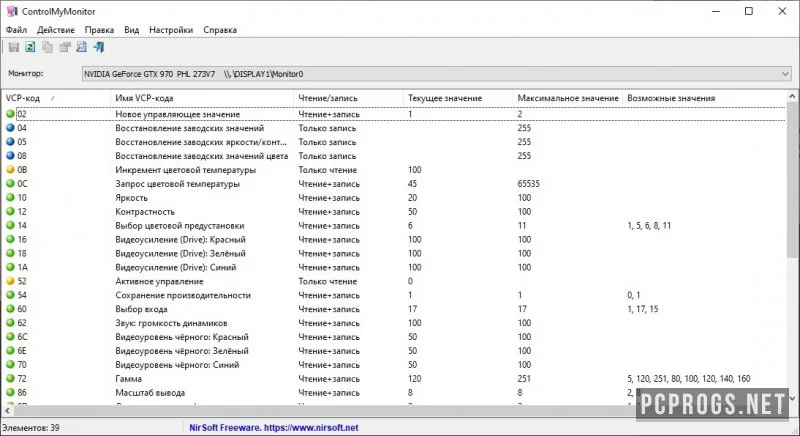This screenshot has width=800, height=436.
Task: Select the Контрастность row name
Action: [x=145, y=212]
